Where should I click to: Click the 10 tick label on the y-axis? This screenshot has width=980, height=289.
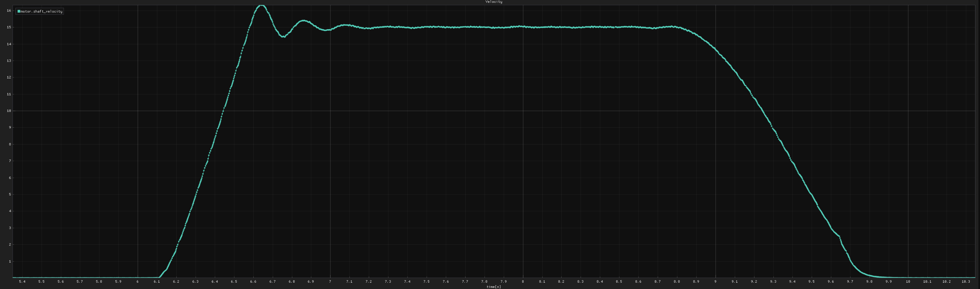tap(9, 111)
